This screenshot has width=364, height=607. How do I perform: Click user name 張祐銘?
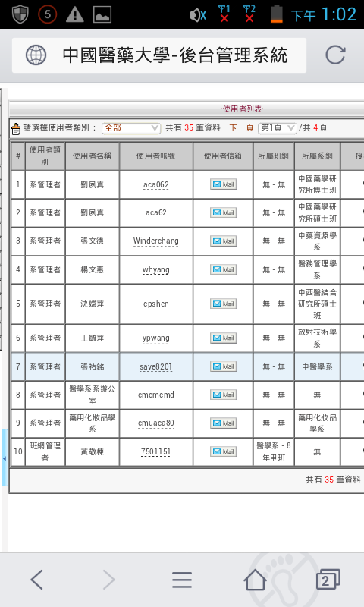point(92,366)
